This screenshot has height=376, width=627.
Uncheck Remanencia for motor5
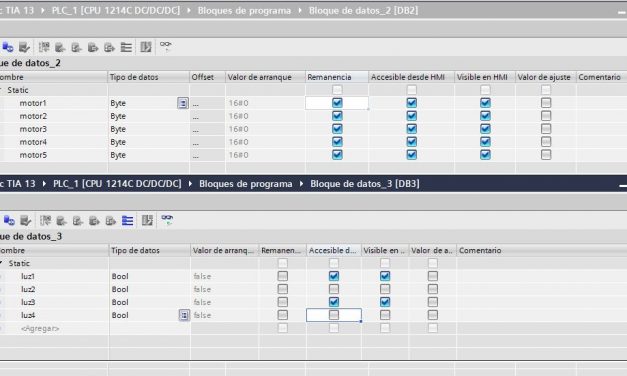[x=337, y=155]
